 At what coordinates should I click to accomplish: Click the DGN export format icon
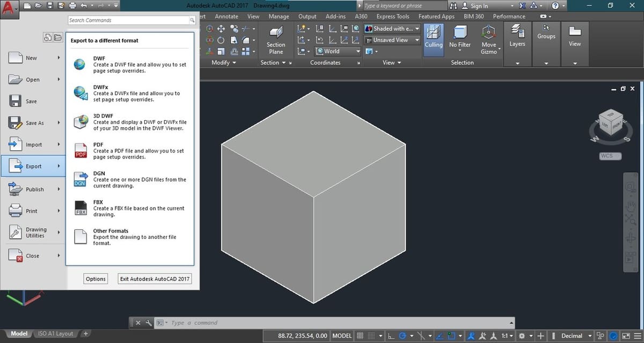tap(80, 179)
